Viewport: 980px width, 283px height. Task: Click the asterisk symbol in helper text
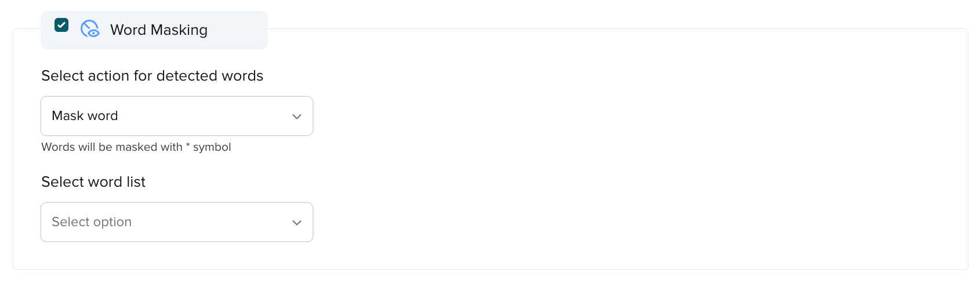(188, 146)
